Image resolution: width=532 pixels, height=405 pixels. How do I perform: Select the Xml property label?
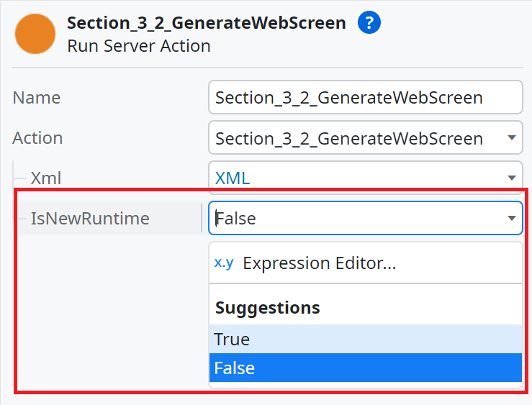(46, 178)
